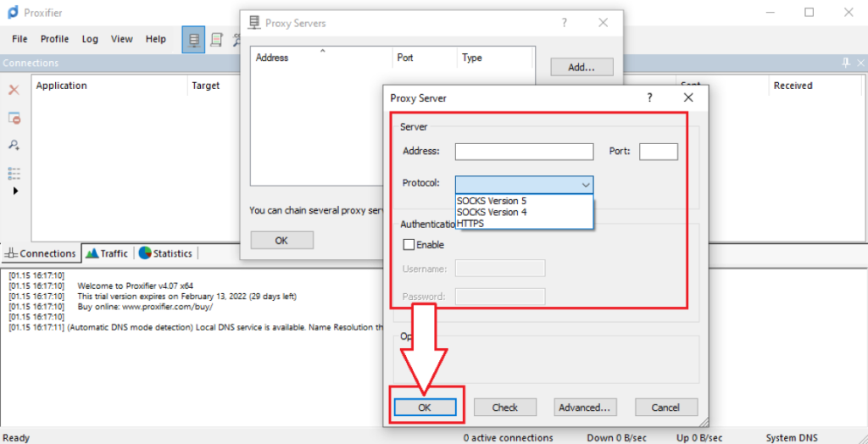Click the window with red minus icon
The width and height of the screenshot is (868, 444).
(14, 118)
